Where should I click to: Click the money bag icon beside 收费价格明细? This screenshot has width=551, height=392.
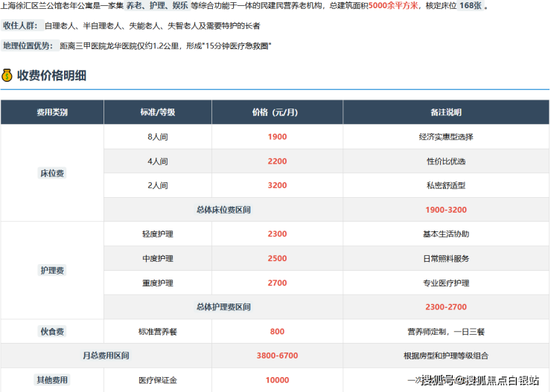pyautogui.click(x=7, y=75)
